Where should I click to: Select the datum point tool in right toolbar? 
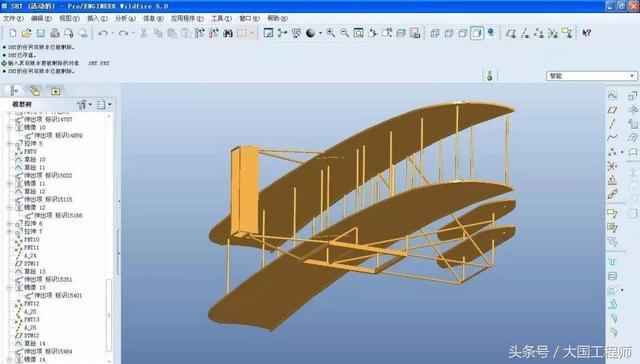612,152
